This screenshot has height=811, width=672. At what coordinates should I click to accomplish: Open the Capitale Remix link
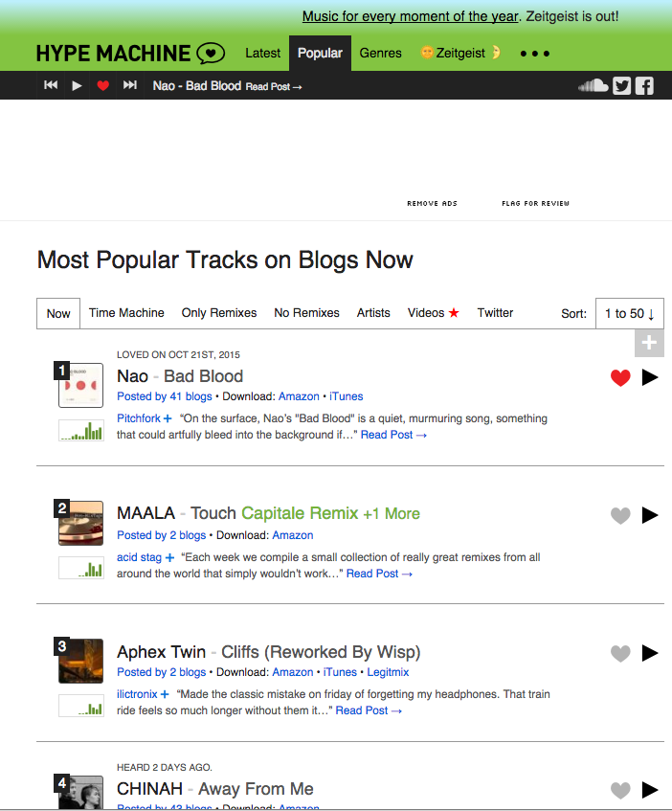300,513
